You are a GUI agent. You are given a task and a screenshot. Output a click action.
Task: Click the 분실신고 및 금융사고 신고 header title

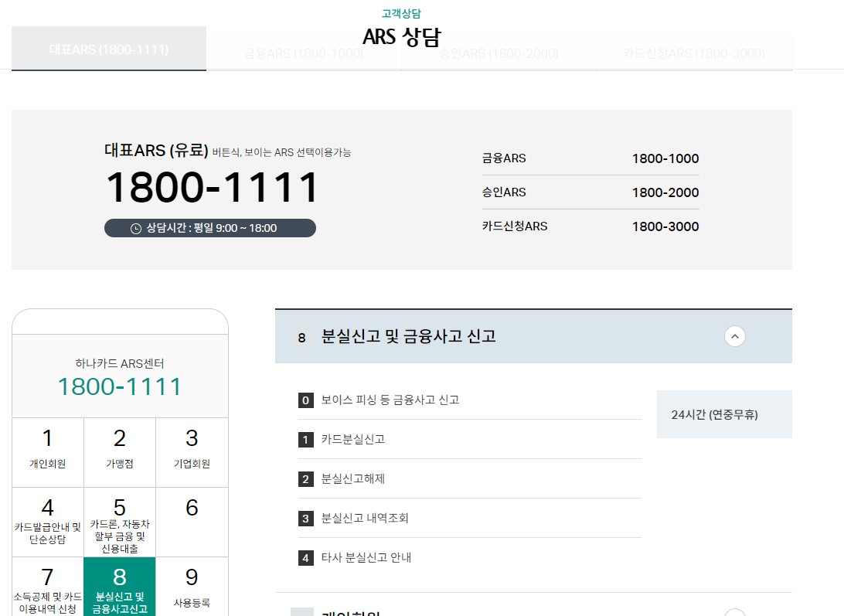click(409, 336)
